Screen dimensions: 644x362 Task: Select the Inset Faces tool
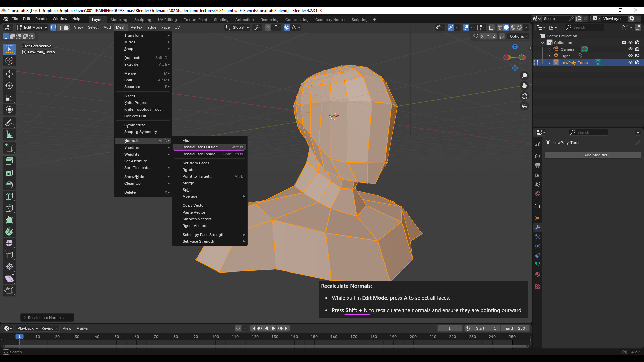(9, 173)
